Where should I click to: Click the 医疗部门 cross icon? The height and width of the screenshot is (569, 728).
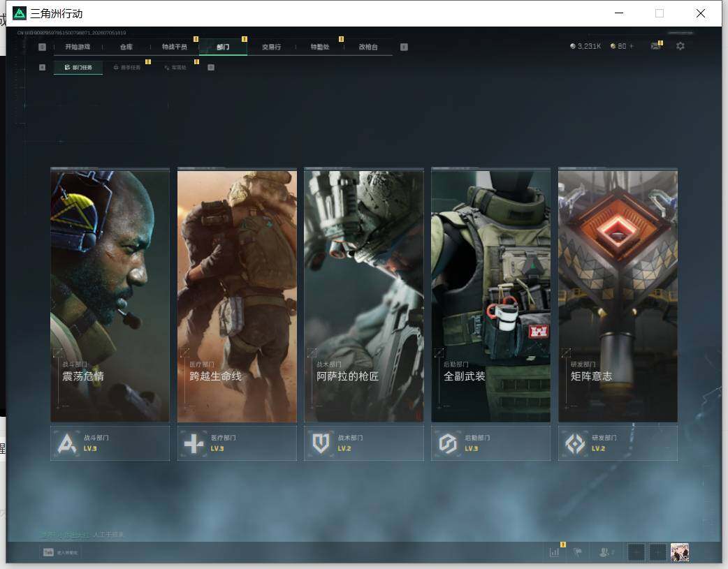(194, 444)
